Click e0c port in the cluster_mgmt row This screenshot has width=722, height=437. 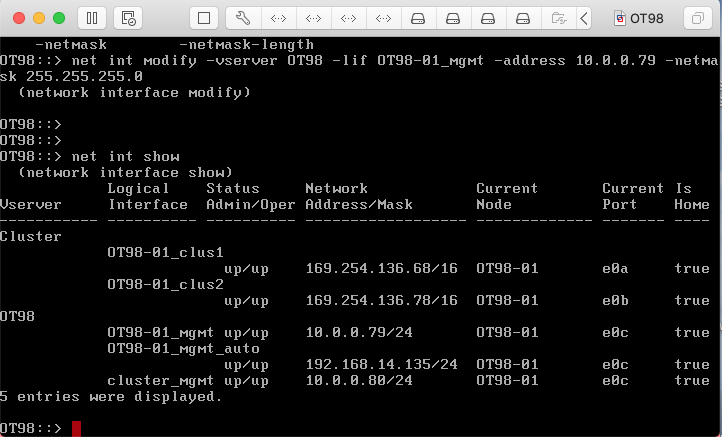coord(615,380)
